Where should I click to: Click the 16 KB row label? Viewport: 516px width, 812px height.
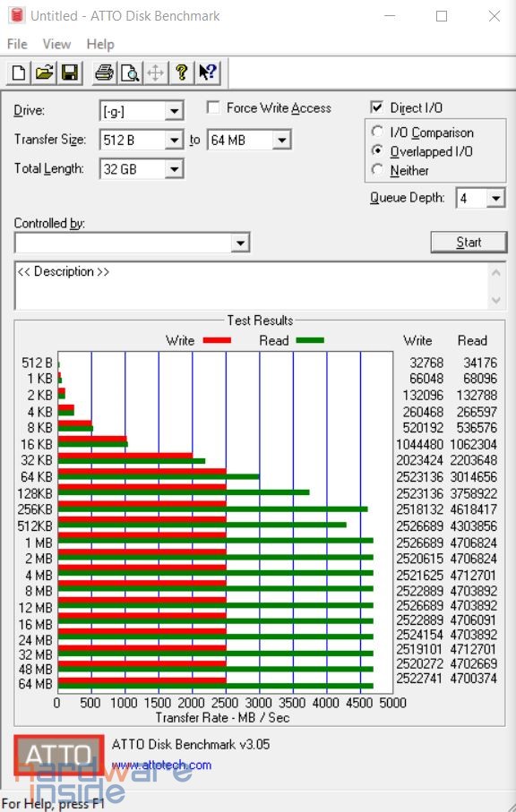click(37, 444)
